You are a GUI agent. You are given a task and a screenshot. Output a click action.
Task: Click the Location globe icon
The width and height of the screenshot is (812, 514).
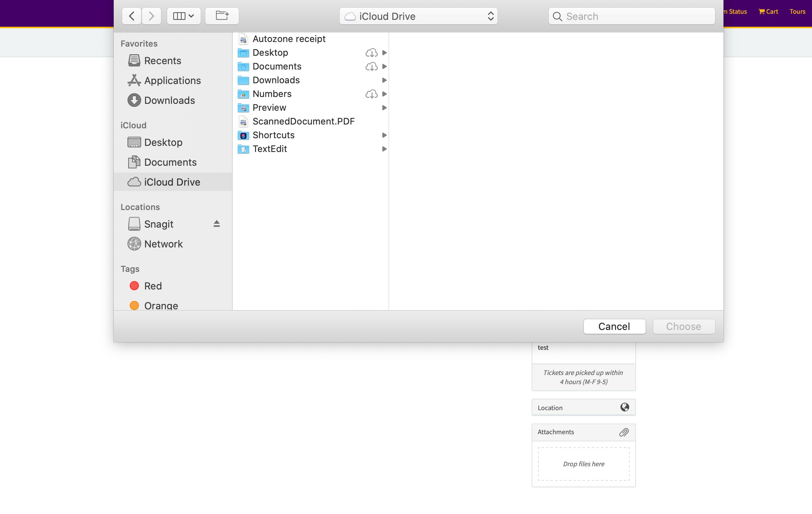[625, 407]
